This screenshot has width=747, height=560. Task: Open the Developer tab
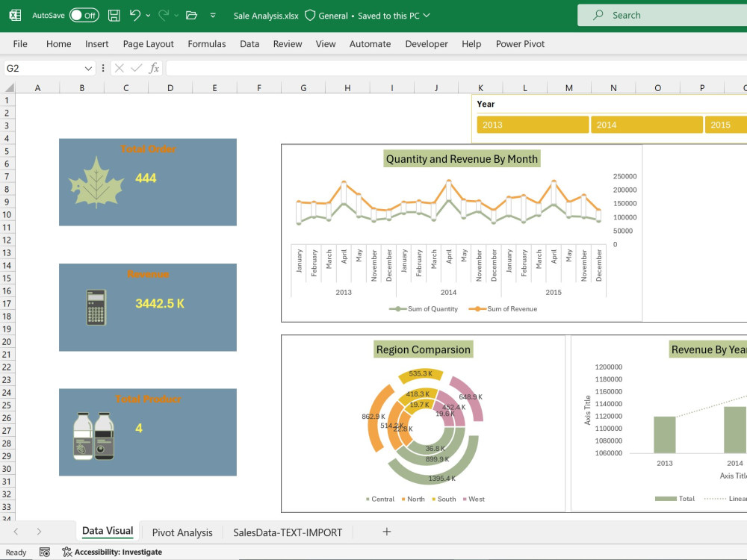pos(427,44)
